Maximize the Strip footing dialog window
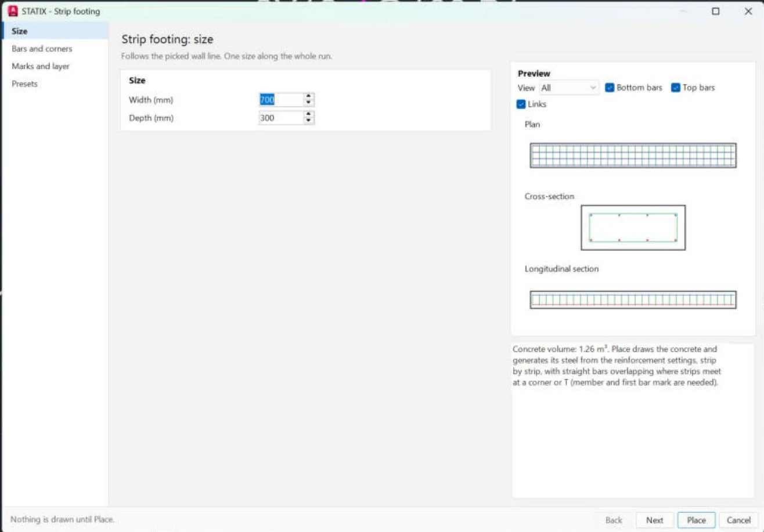Screen dimensions: 764x532 pyautogui.click(x=716, y=11)
